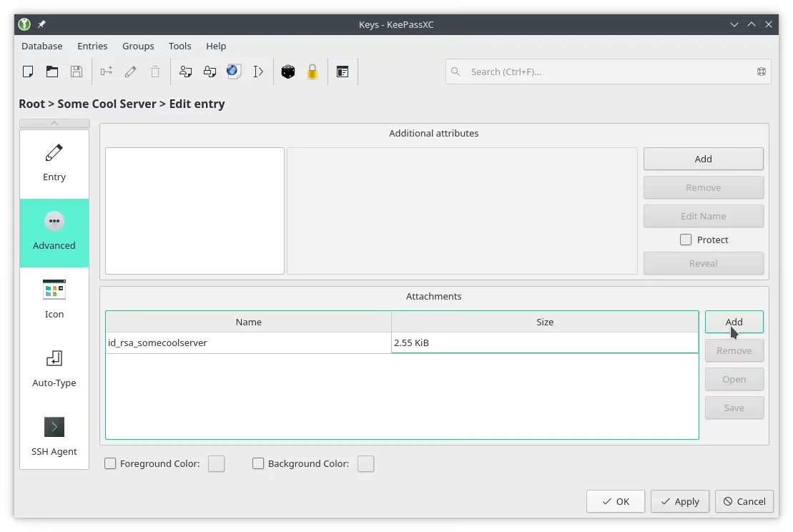Click the new entry key icon
The image size is (793, 532).
click(x=106, y=71)
